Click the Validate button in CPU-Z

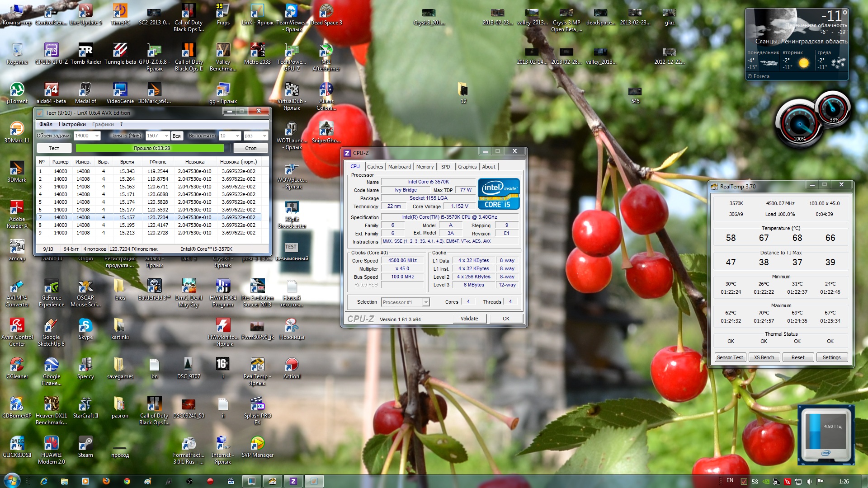click(x=469, y=319)
